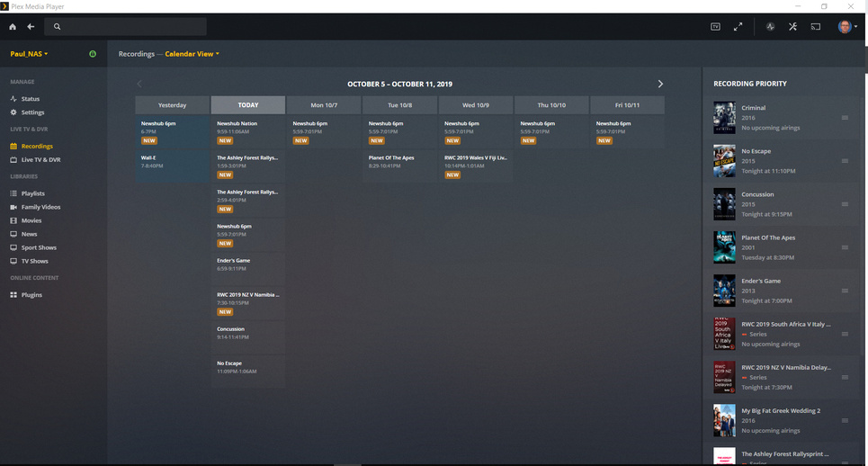This screenshot has width=868, height=466.
Task: Open Newshub Nation recording in Today
Action: tap(248, 131)
